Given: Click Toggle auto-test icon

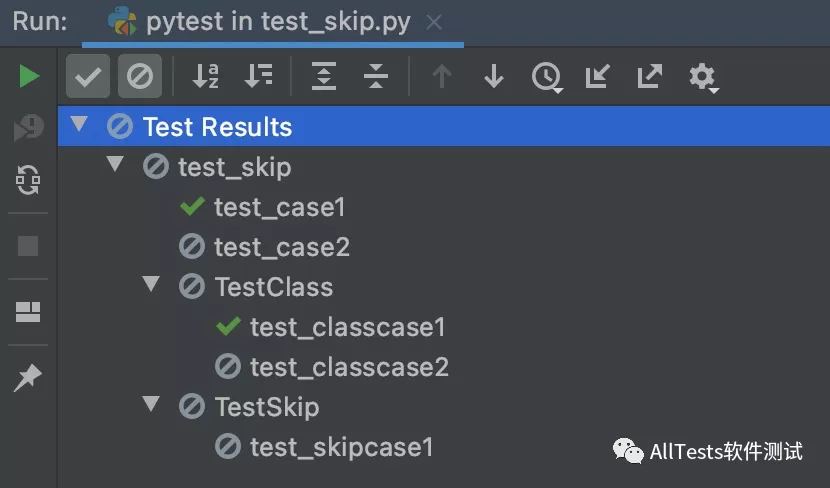Looking at the screenshot, I should click(28, 180).
